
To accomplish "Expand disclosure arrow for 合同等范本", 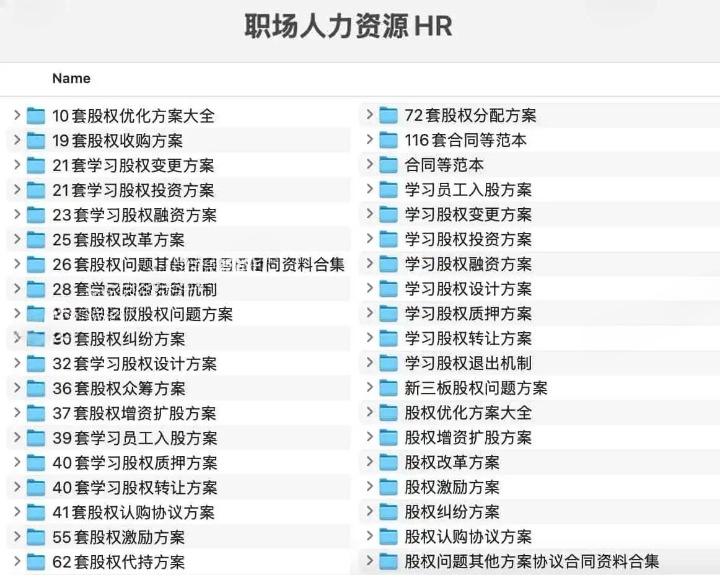I will pyautogui.click(x=369, y=165).
